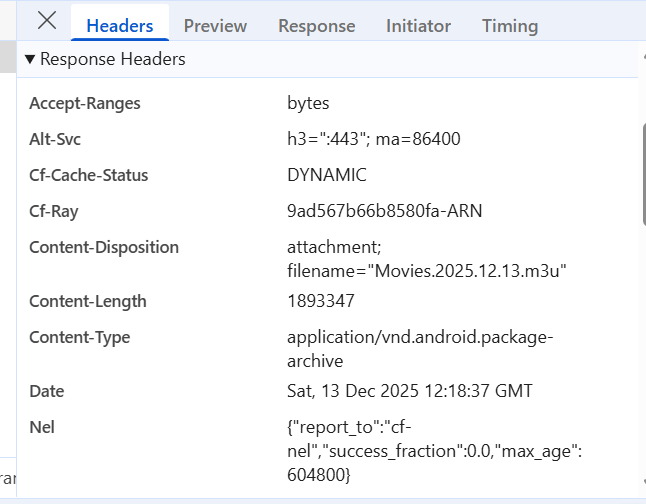Click the Cf-Ray value ending in ARN
646x504 pixels.
[x=386, y=211]
